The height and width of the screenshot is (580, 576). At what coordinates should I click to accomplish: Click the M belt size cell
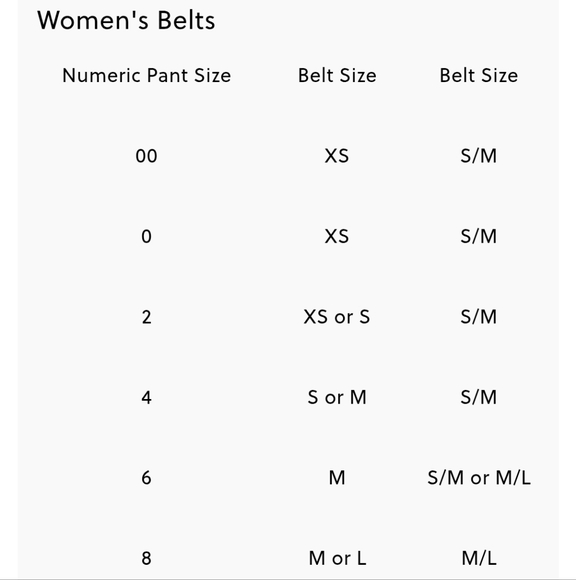point(337,478)
